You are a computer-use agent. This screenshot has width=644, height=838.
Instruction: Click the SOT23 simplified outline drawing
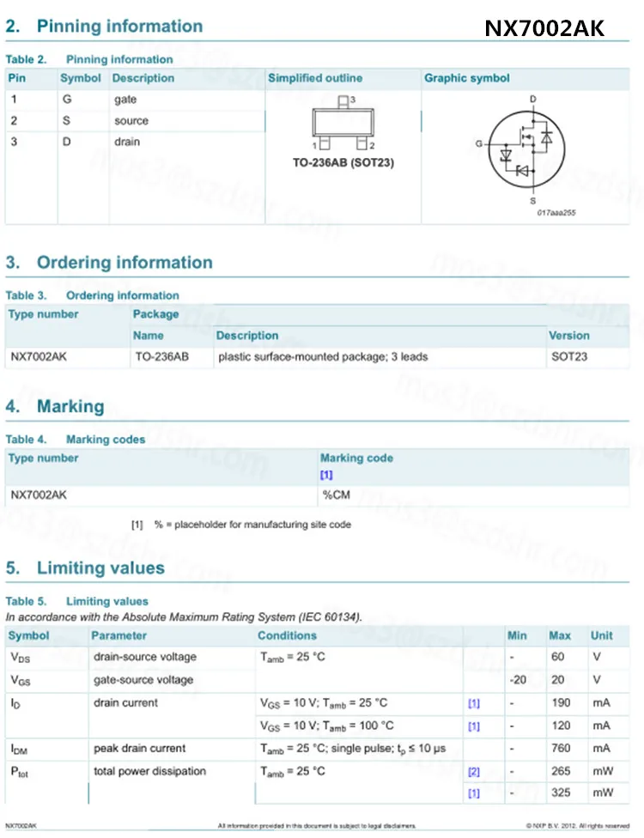[x=343, y=123]
